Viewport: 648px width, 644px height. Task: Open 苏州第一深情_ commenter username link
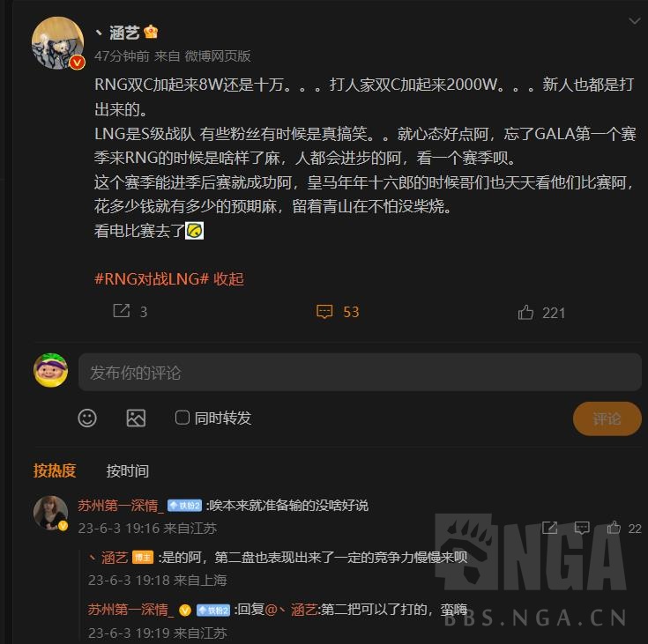point(119,506)
